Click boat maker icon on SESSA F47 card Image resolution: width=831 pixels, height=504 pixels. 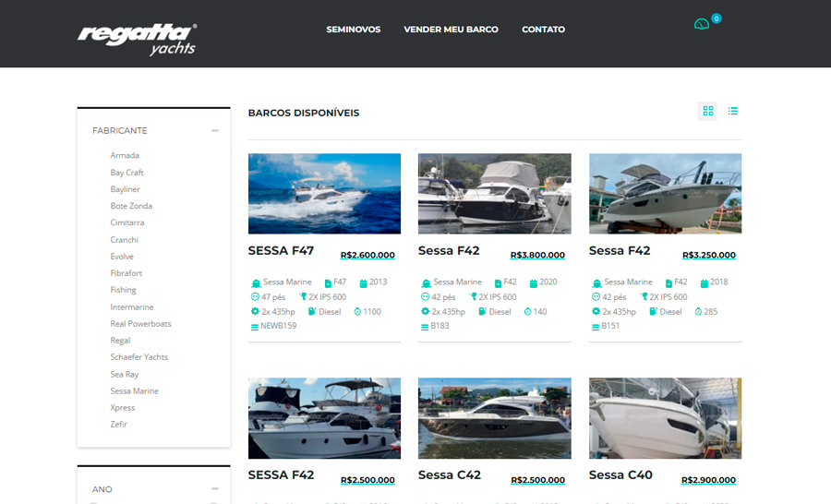256,283
